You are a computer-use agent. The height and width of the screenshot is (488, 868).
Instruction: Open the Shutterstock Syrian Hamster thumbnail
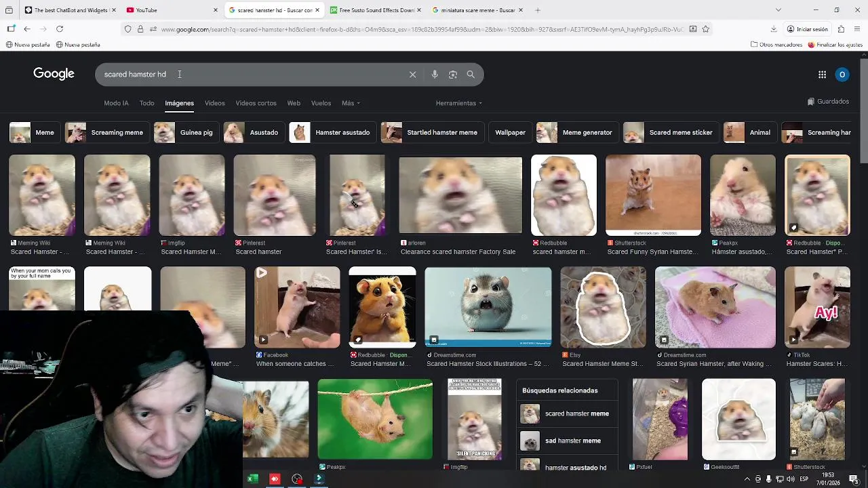click(653, 195)
